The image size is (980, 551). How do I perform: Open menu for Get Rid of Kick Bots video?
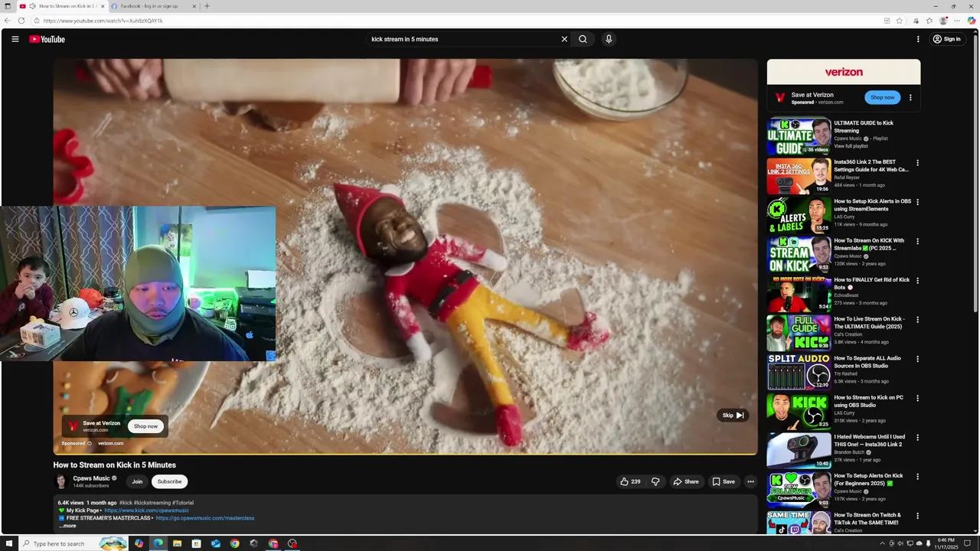pyautogui.click(x=918, y=280)
